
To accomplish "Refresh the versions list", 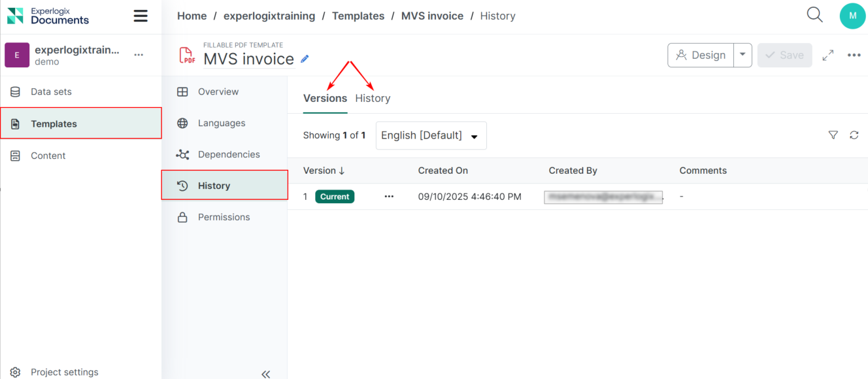I will pos(854,135).
